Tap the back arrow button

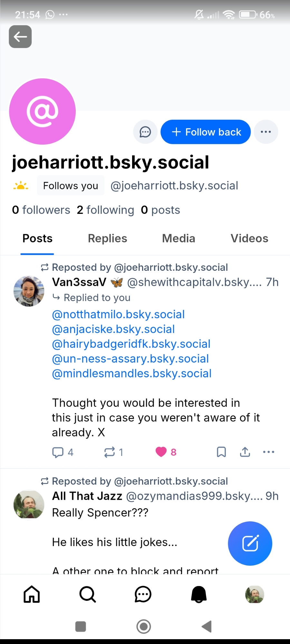20,37
